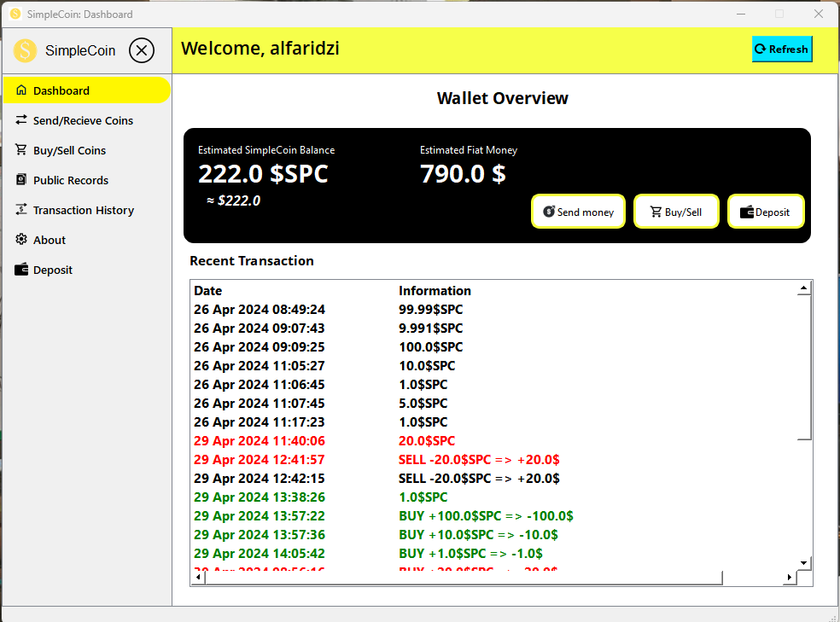Screen dimensions: 840x622
Task: Click the transaction list scroll up arrow
Action: click(x=803, y=288)
